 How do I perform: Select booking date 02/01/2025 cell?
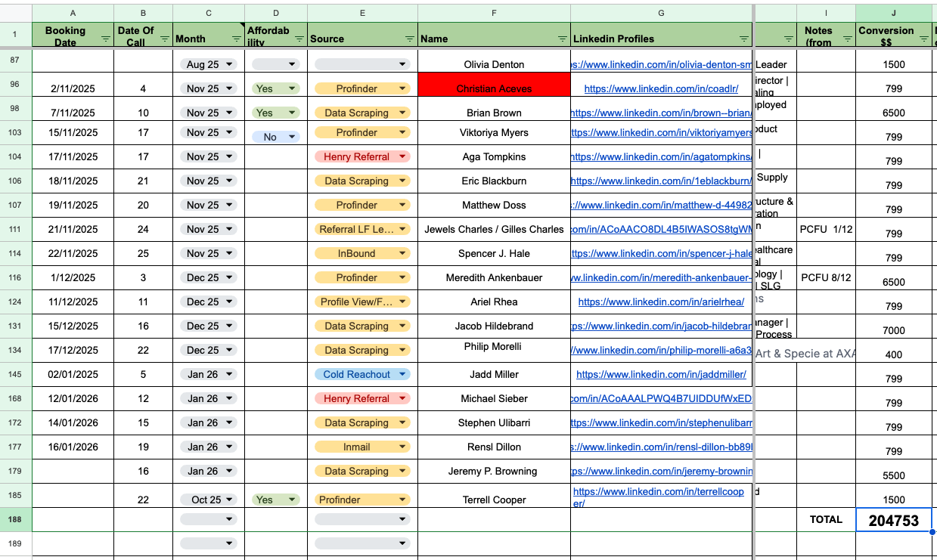(x=73, y=374)
